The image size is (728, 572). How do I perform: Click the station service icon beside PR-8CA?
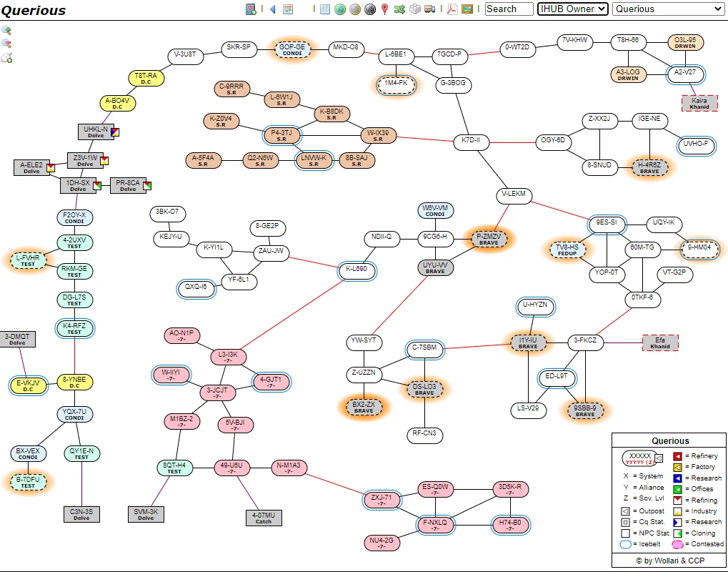[x=147, y=186]
